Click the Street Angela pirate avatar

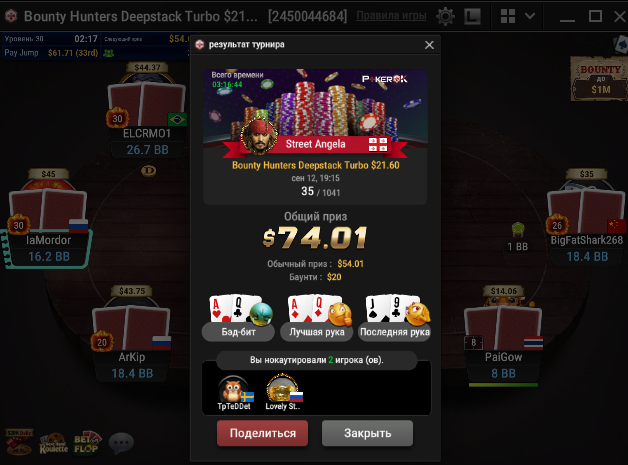pos(258,136)
